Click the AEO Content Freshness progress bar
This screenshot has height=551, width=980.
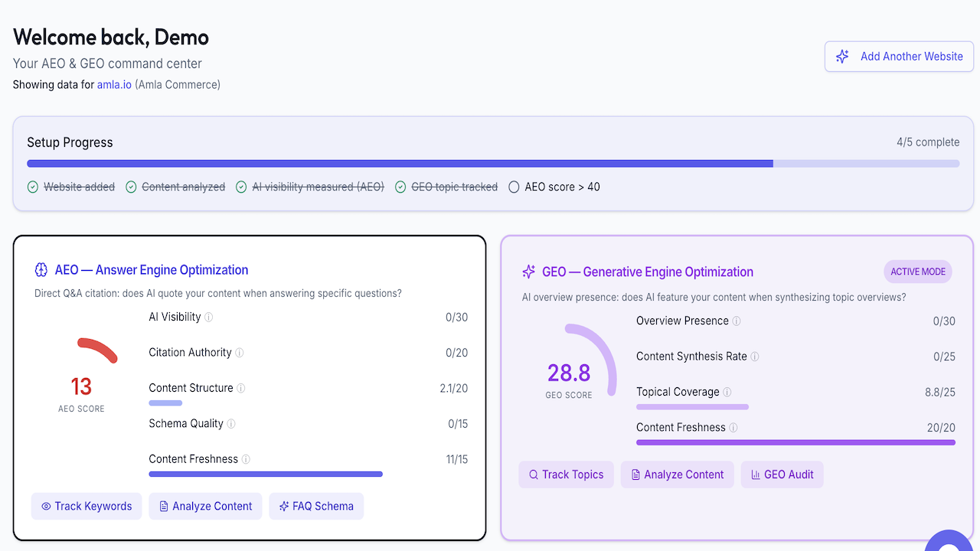(266, 474)
